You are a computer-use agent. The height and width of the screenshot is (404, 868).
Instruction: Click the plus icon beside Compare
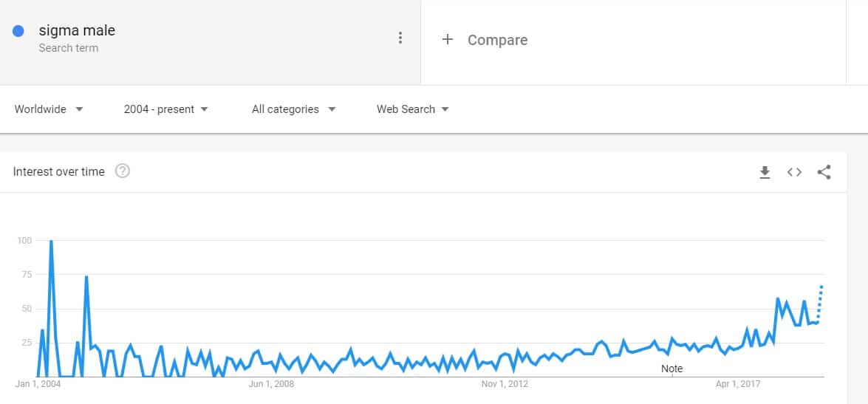pos(447,39)
